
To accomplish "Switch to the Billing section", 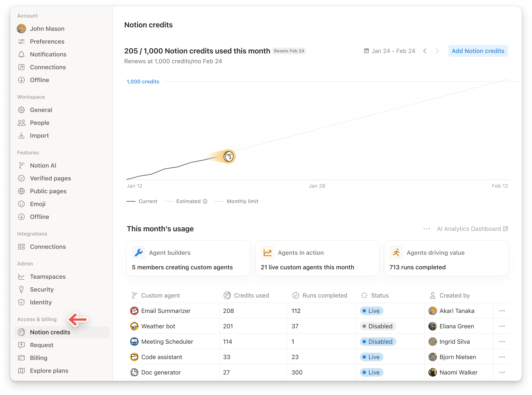I will click(39, 358).
